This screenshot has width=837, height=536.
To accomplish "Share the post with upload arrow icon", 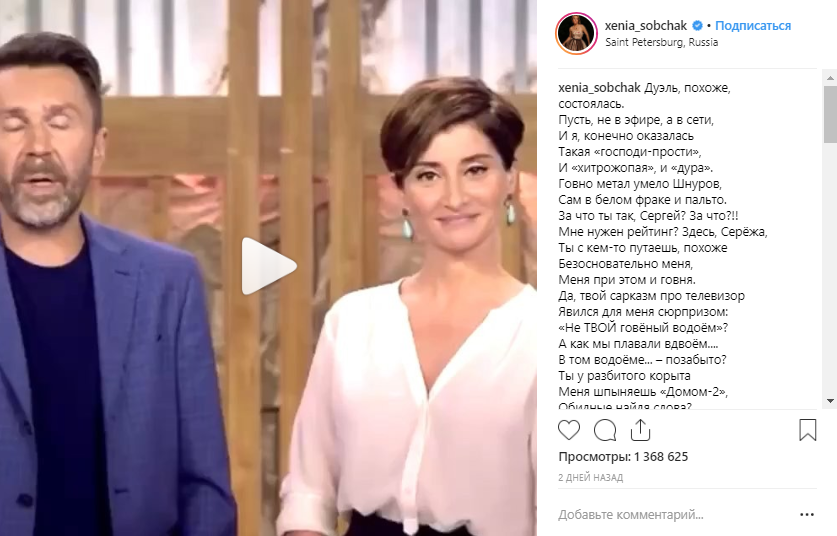I will (640, 430).
